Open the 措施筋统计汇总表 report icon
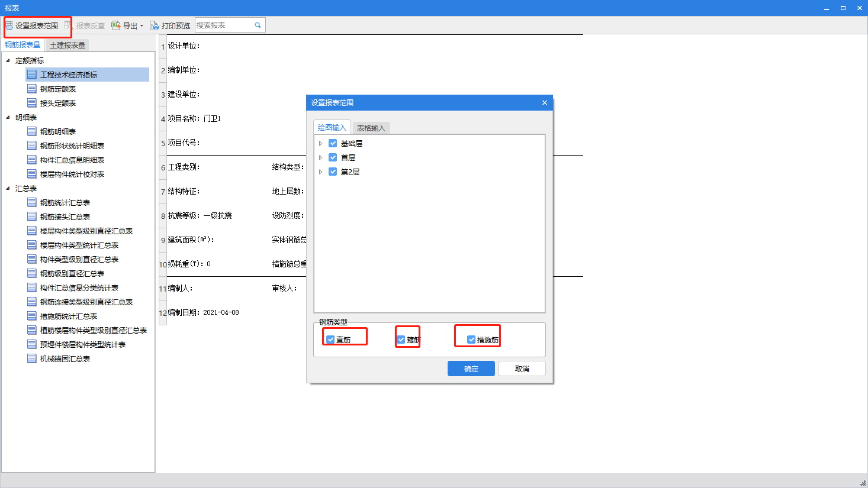The width and height of the screenshot is (868, 488). pos(32,316)
